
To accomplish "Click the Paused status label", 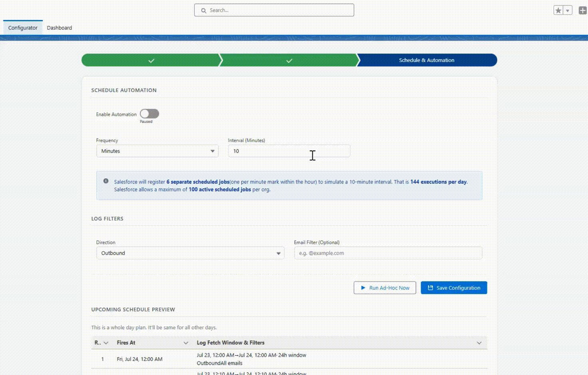I will pyautogui.click(x=146, y=122).
